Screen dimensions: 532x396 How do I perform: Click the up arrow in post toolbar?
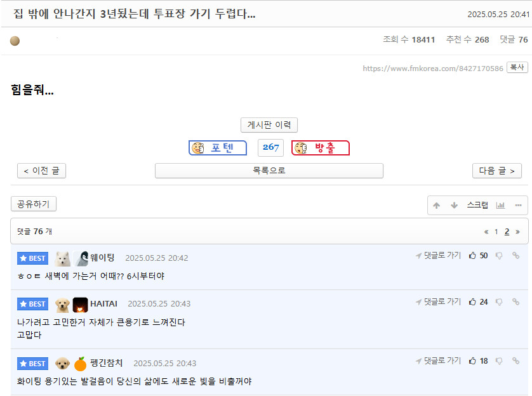437,206
